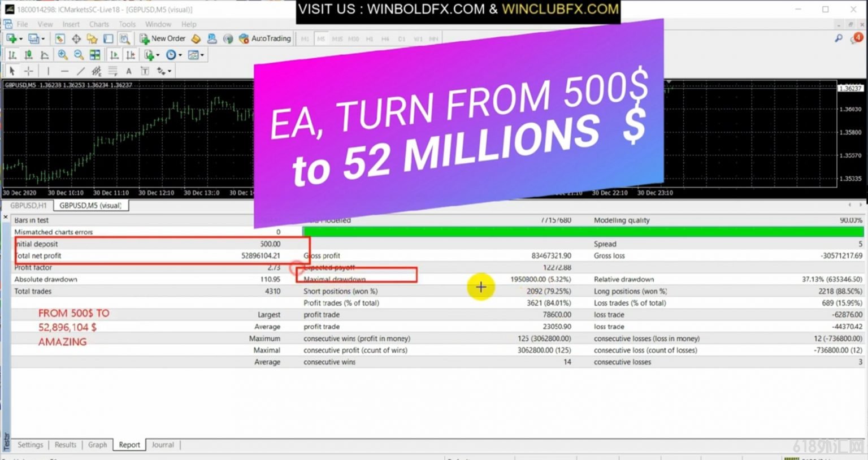Image resolution: width=868 pixels, height=460 pixels.
Task: Toggle the Strategy Tester icon
Action: click(x=125, y=38)
